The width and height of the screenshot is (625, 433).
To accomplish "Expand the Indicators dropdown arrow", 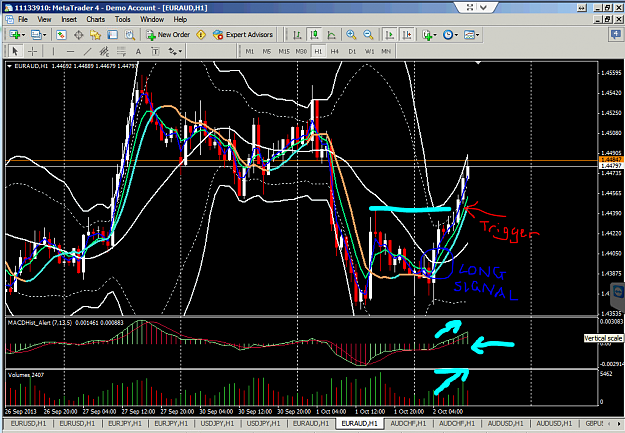I will 435,35.
